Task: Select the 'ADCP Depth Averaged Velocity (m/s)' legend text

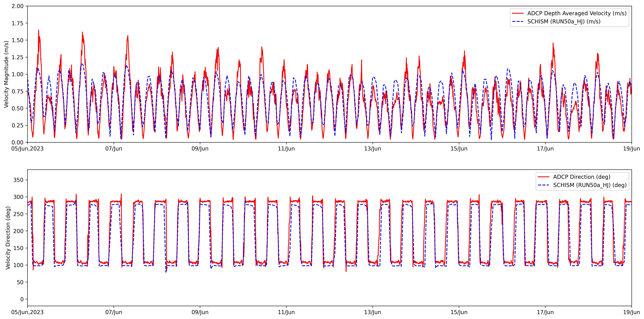Action: (x=577, y=13)
